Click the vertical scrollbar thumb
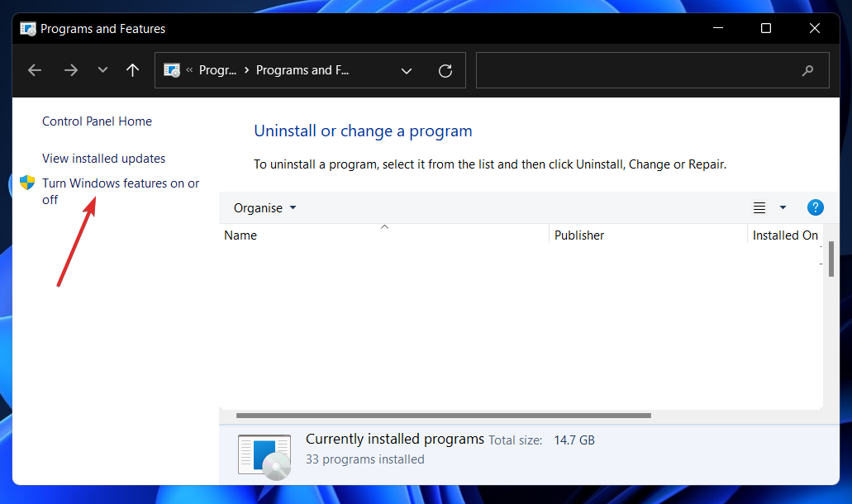Viewport: 852px width, 504px height. 831,259
